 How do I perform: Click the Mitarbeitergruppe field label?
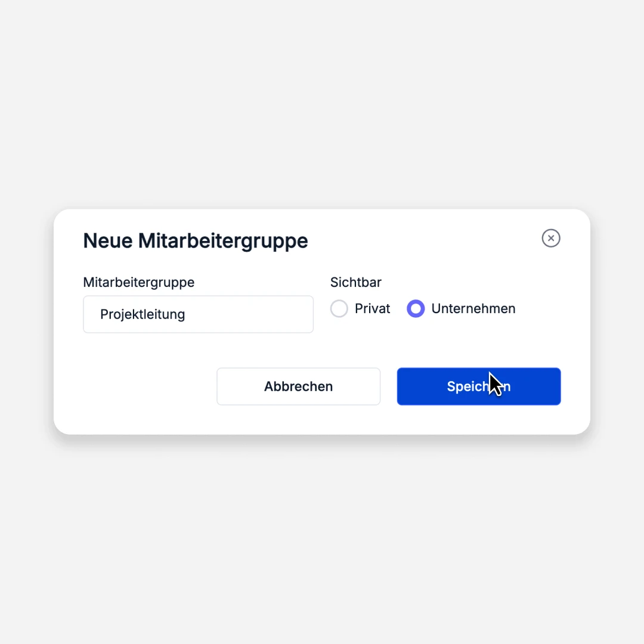coord(139,282)
